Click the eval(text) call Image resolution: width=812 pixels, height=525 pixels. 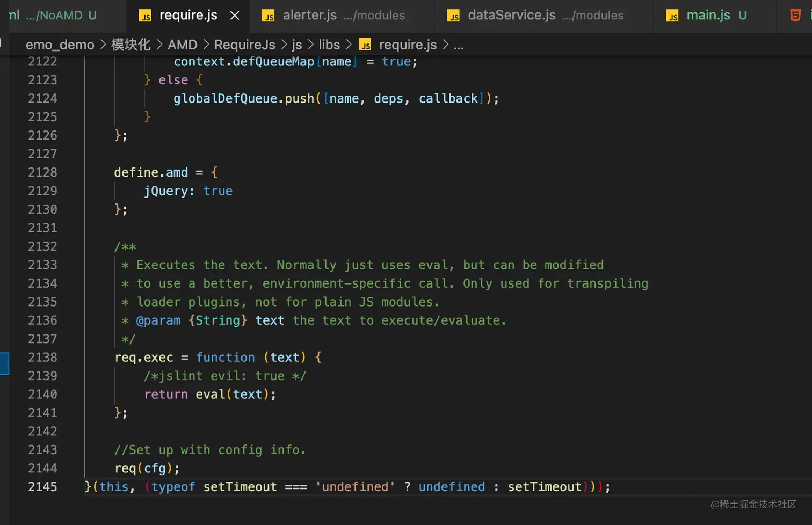(232, 395)
